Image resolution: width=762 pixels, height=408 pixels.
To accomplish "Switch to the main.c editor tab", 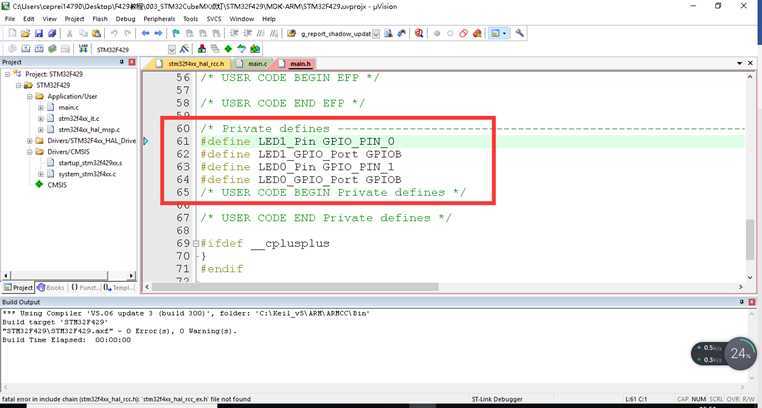I will coord(253,64).
